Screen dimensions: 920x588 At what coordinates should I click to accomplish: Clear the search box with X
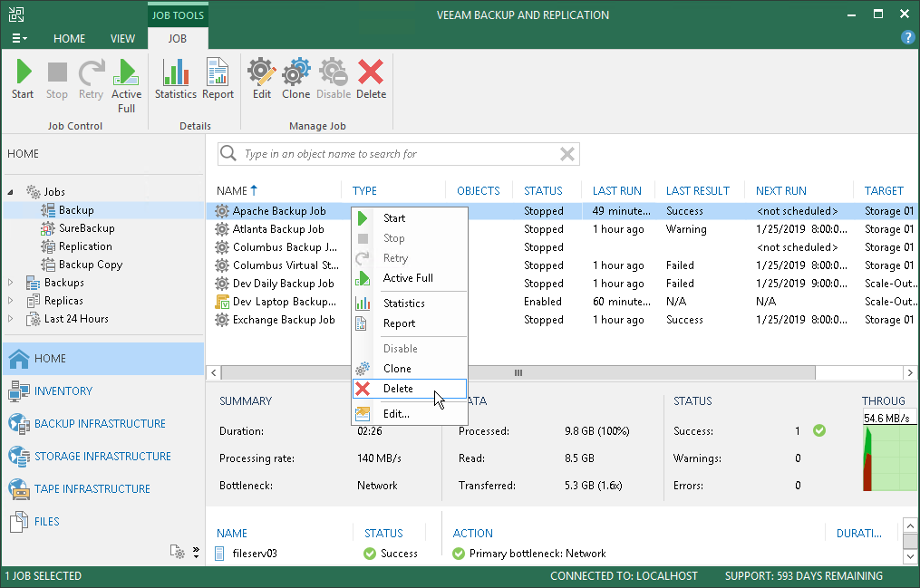pos(567,154)
